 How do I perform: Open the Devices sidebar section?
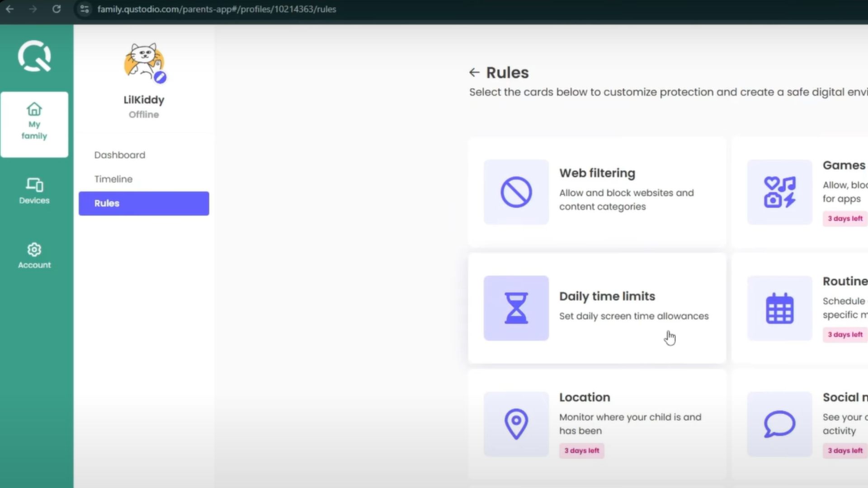click(x=34, y=191)
